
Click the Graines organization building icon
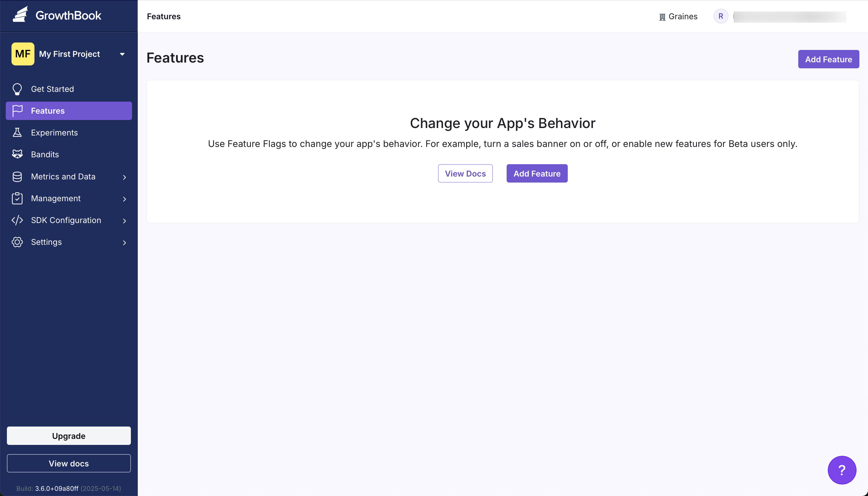[x=662, y=17]
